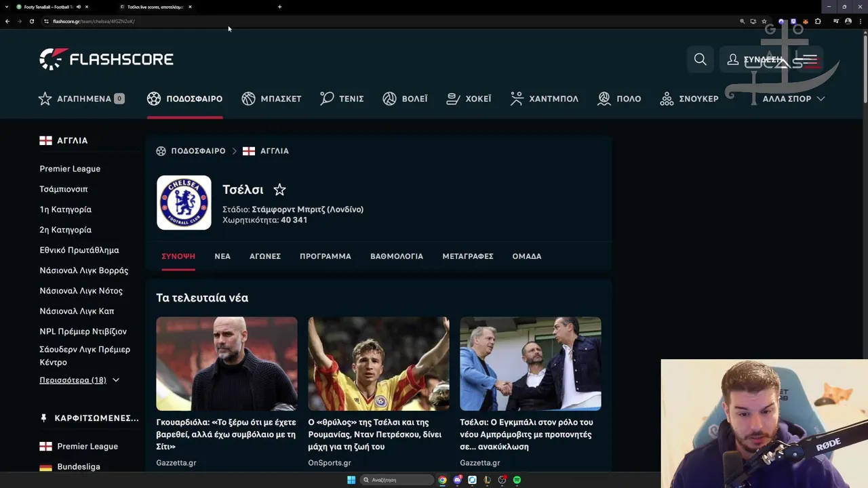868x488 pixels.
Task: Open Εθνικό Πρωτάθλημα league link
Action: (x=79, y=250)
